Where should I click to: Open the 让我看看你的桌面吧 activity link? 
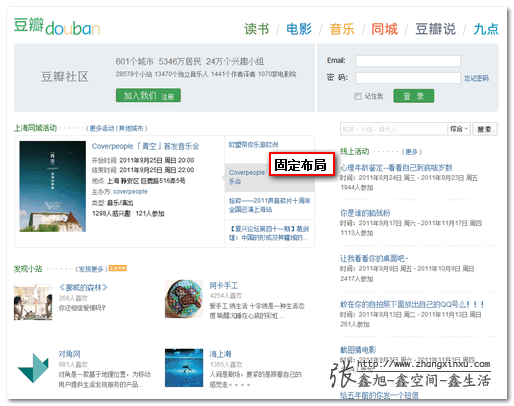(x=374, y=258)
